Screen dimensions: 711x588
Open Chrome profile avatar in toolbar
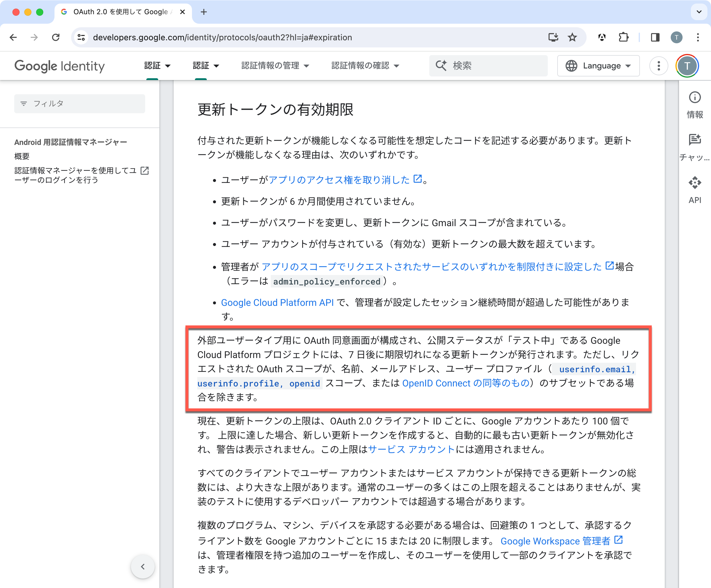coord(676,37)
